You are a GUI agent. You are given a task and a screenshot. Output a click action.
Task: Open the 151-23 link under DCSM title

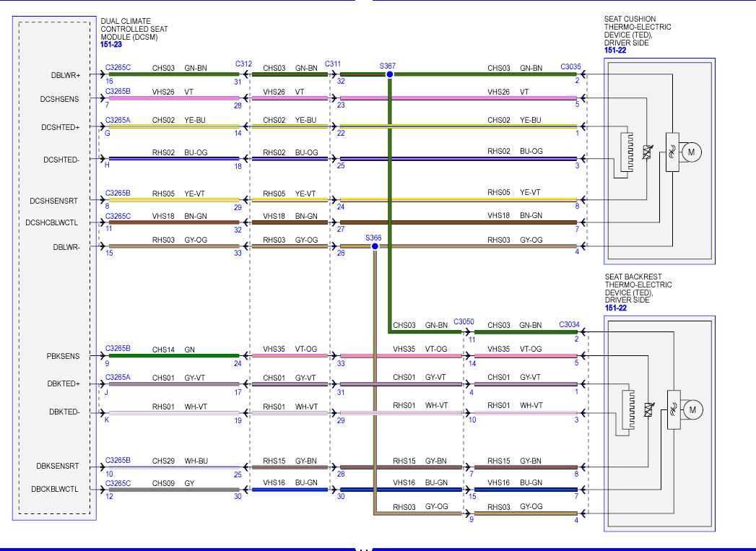pyautogui.click(x=111, y=44)
